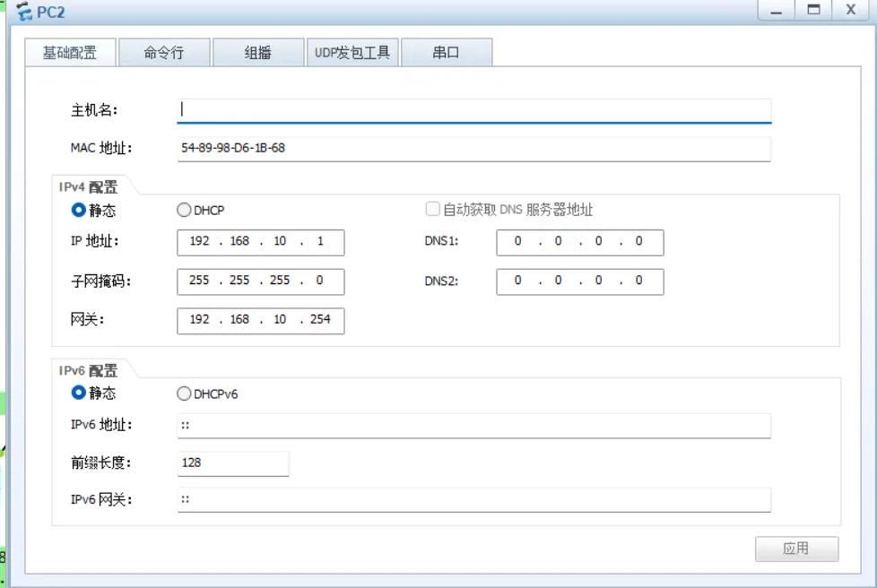Open the 组播 tab

coord(258,53)
